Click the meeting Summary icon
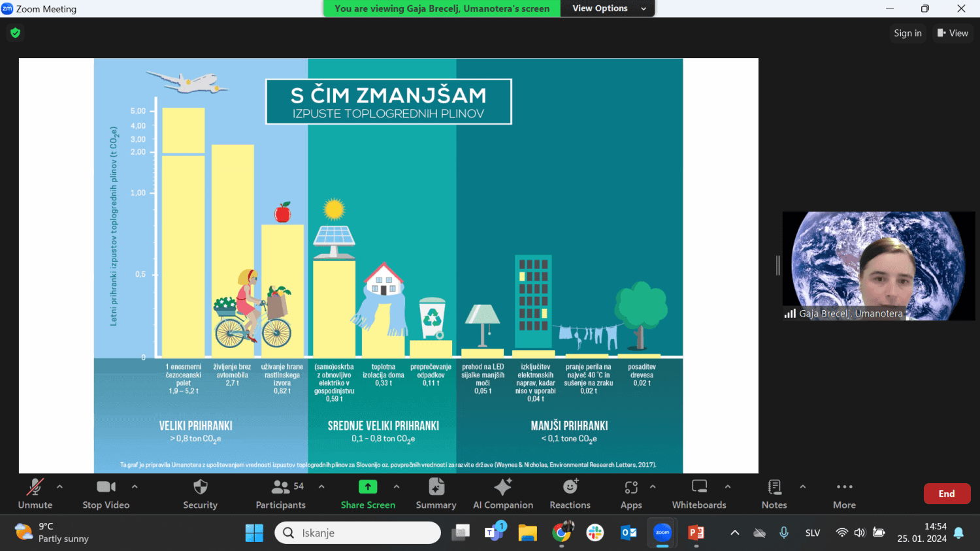This screenshot has height=551, width=980. click(436, 494)
